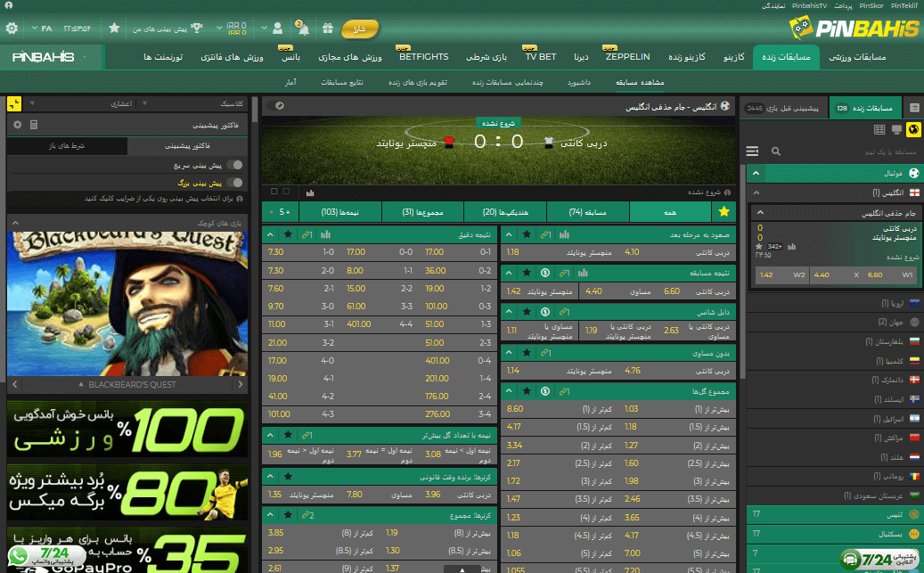Collapse the مجموع گل‌ها market
The image size is (924, 573).
coord(509,391)
